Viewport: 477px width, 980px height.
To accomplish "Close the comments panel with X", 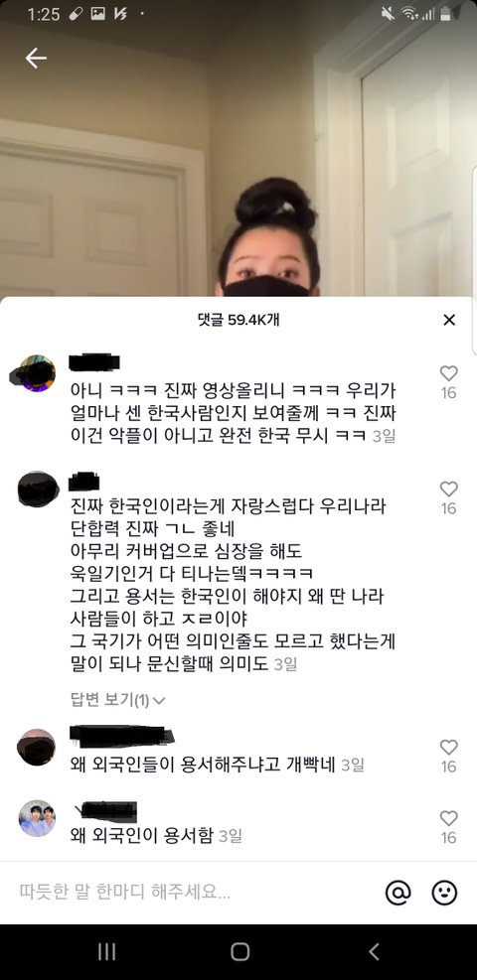I will pyautogui.click(x=449, y=320).
